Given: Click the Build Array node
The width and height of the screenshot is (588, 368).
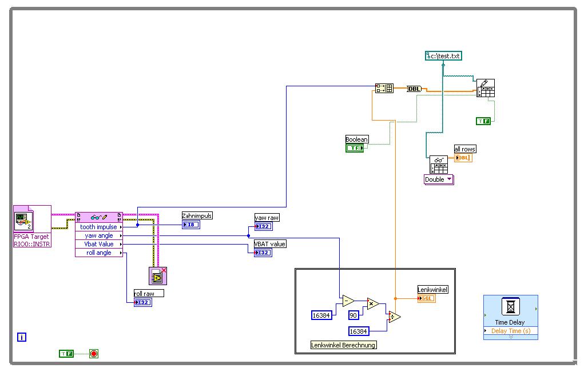Looking at the screenshot, I should pos(384,89).
